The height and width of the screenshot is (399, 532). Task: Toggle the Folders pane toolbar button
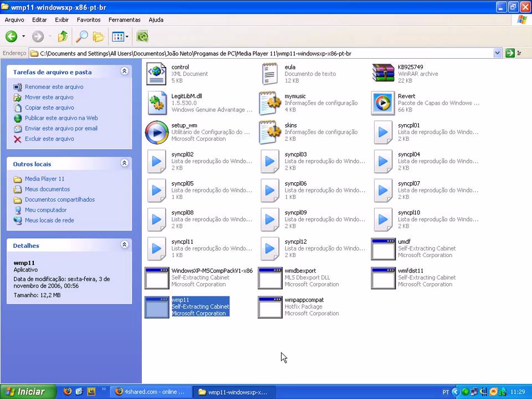point(99,37)
